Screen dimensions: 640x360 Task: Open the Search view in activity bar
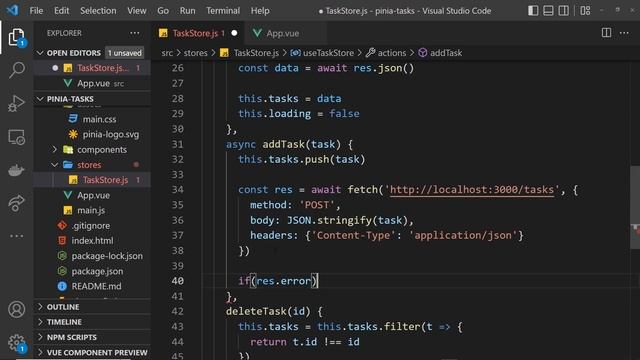coord(16,70)
